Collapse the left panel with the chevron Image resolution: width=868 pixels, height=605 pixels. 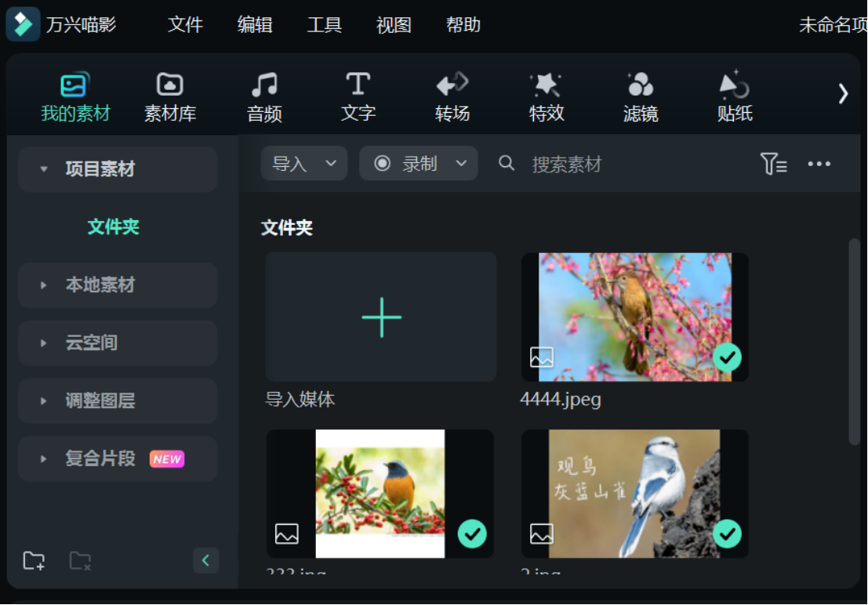click(x=206, y=560)
